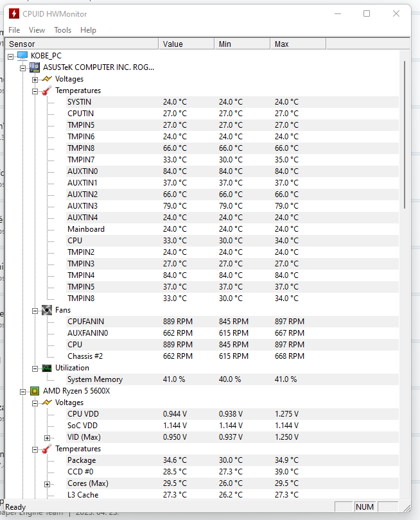Viewport: 420px width, 520px height.
Task: Collapse the KOBE_PC root node
Action: pyautogui.click(x=11, y=56)
